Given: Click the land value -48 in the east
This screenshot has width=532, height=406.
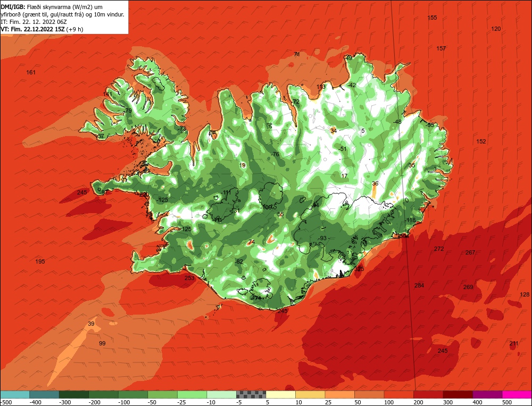Looking at the screenshot, I should tap(397, 122).
